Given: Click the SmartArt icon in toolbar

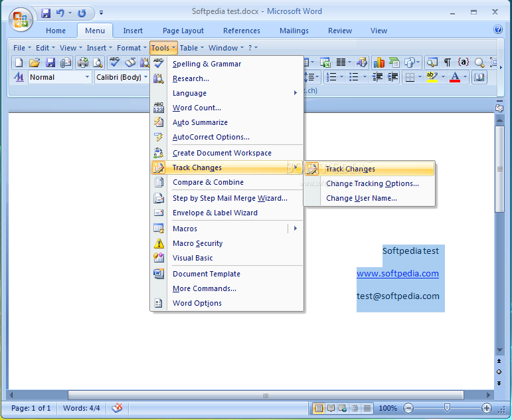Looking at the screenshot, I should (394, 62).
